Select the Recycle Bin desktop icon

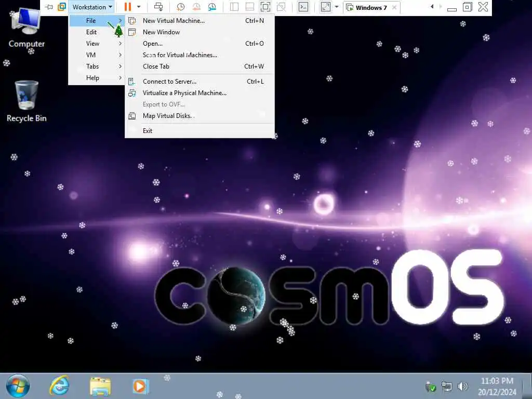tap(26, 101)
